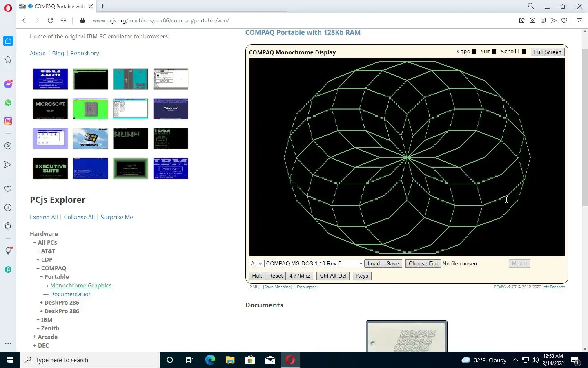Click the Surprise Me link
The height and width of the screenshot is (368, 588).
point(117,217)
